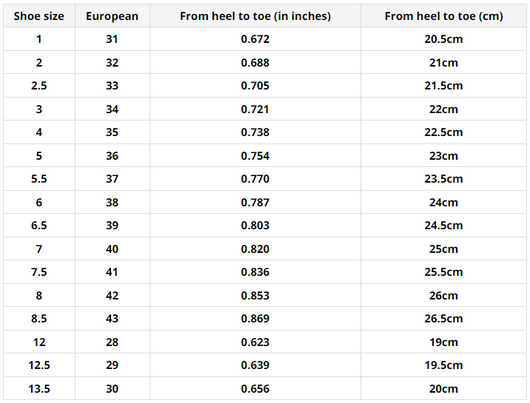Select the European column header
The image size is (530, 403).
pyautogui.click(x=112, y=16)
